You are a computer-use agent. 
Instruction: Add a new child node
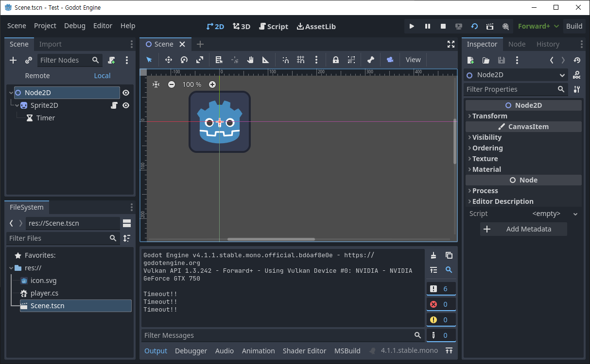coord(13,60)
